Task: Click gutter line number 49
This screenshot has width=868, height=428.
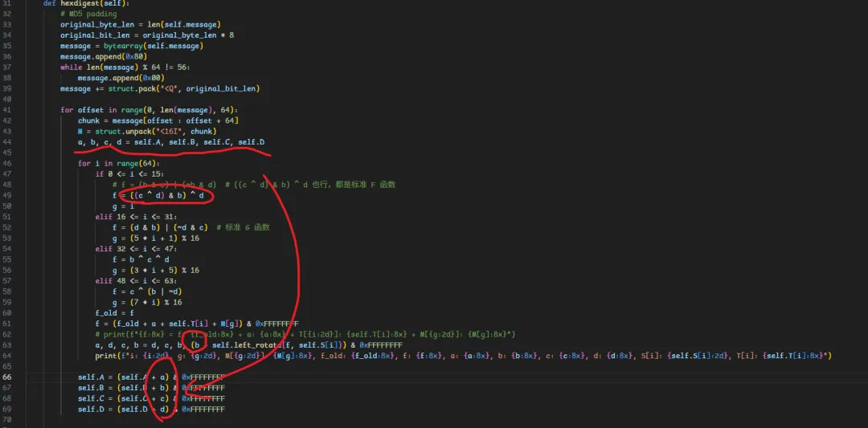Action: (6, 196)
